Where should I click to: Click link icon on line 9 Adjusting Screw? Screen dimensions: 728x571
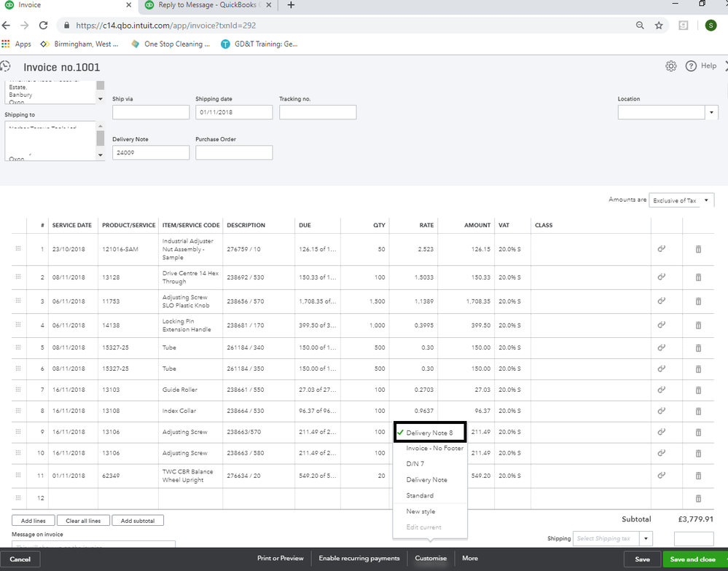(662, 432)
